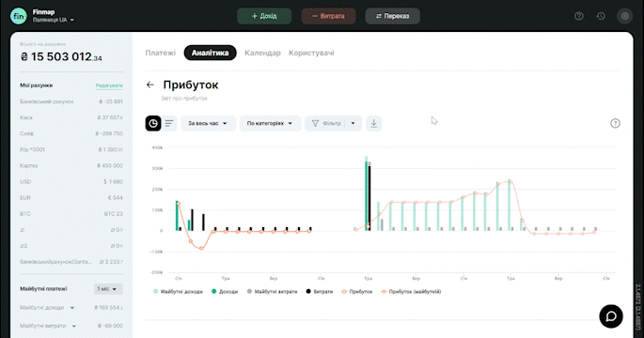Screen dimensions: 644x338
Task: Open settings gear icon in header
Action: pyautogui.click(x=624, y=16)
